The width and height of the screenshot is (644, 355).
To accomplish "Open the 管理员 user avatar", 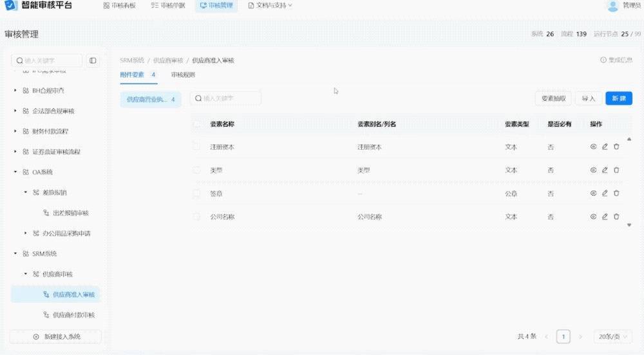I will [612, 6].
